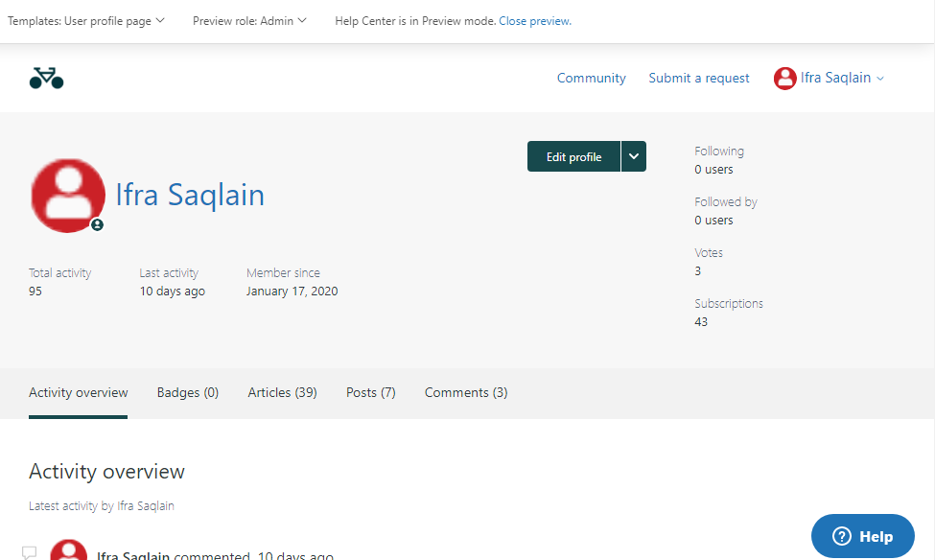Click the question mark Help icon
The height and width of the screenshot is (560, 935).
pos(841,536)
